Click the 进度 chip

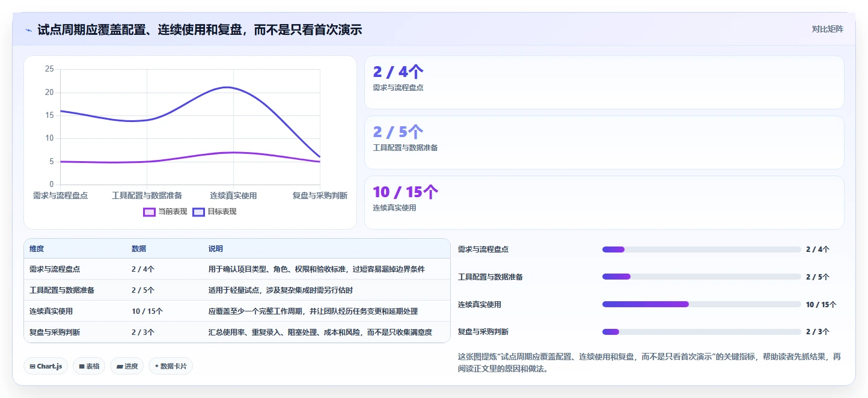(x=127, y=366)
